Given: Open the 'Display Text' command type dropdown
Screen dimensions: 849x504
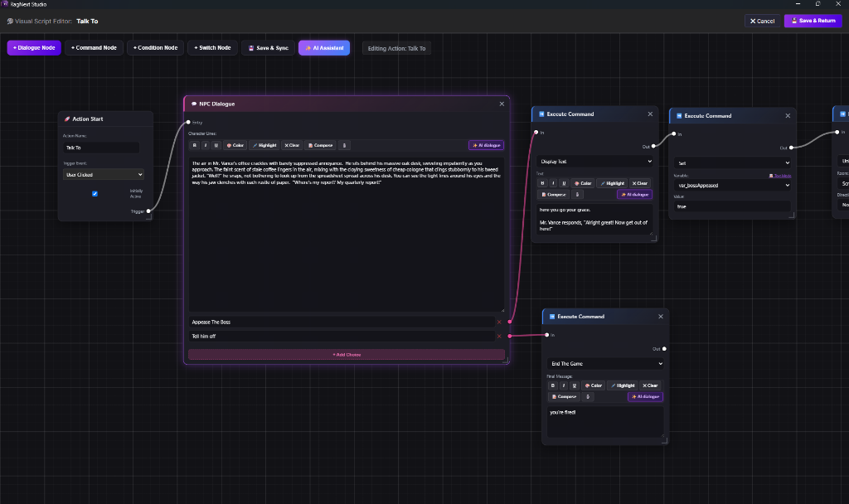Looking at the screenshot, I should (x=594, y=162).
